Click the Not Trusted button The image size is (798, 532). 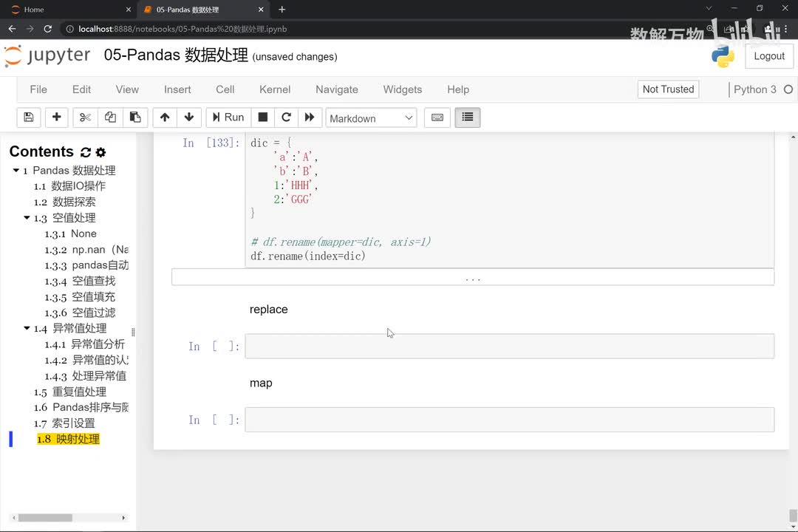click(x=668, y=89)
